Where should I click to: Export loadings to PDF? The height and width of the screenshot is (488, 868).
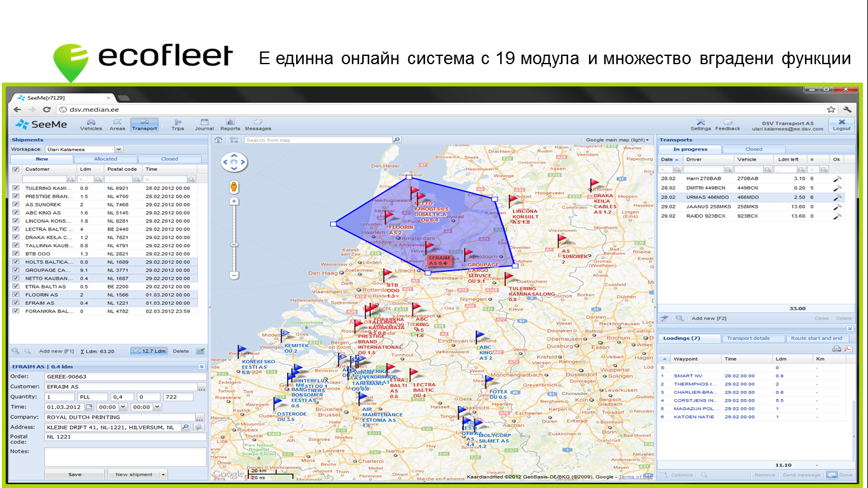click(x=847, y=349)
